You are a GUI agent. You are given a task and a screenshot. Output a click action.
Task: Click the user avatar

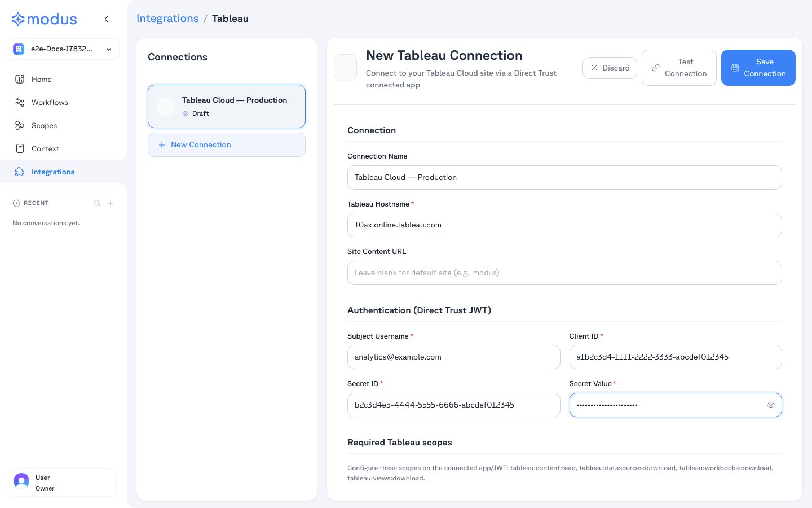tap(21, 481)
